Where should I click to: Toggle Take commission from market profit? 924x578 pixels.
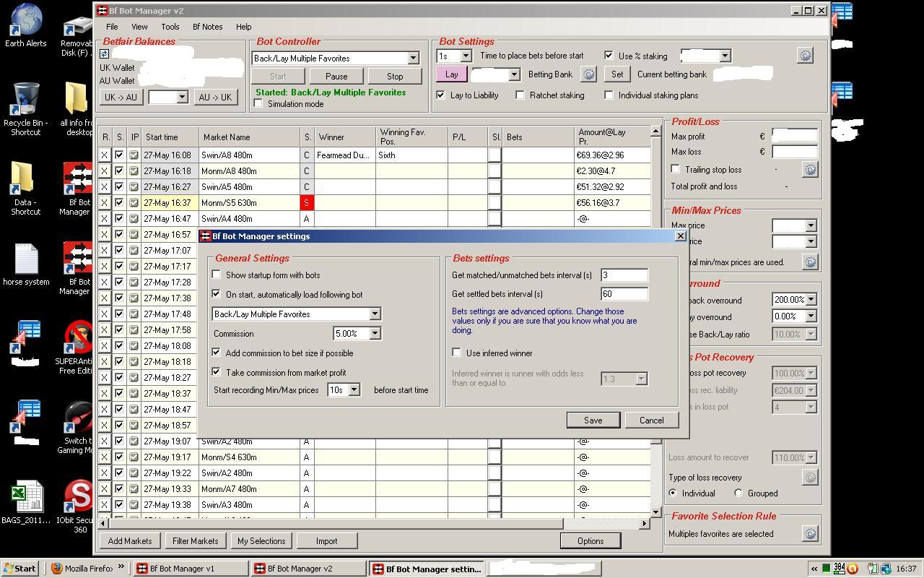tap(216, 372)
